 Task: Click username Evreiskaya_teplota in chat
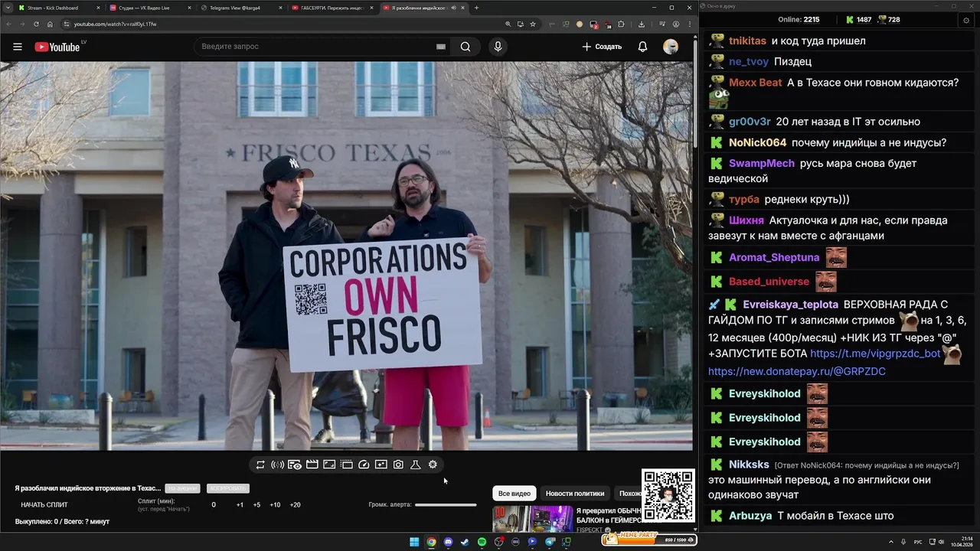790,305
